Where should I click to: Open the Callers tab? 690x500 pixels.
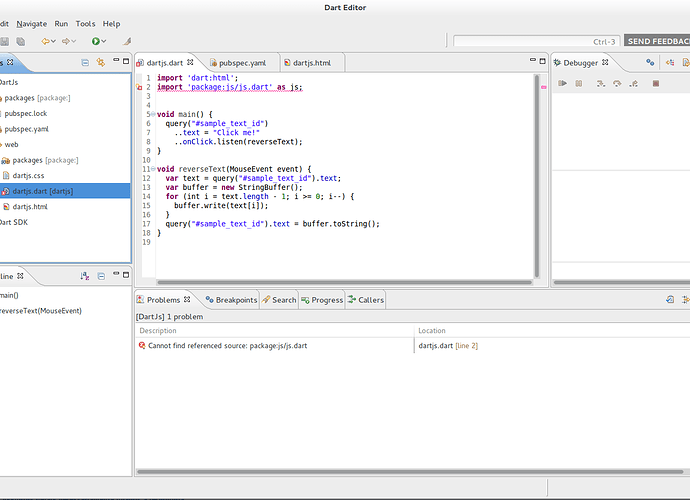click(366, 300)
